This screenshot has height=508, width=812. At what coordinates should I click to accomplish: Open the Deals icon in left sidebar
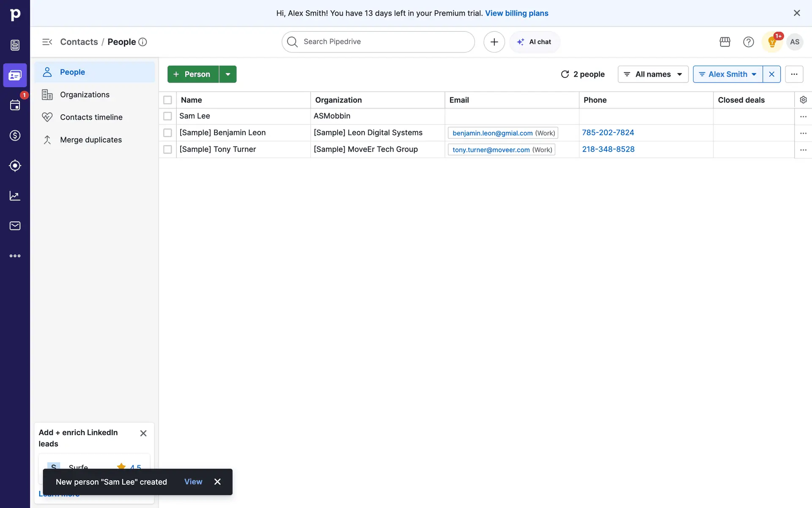coord(15,135)
